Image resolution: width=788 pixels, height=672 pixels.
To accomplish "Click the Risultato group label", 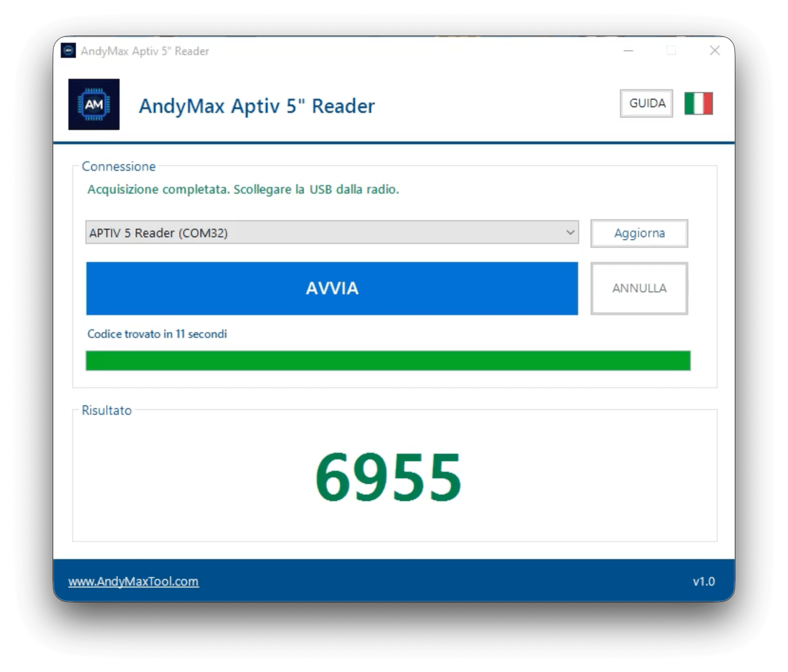I will [107, 410].
